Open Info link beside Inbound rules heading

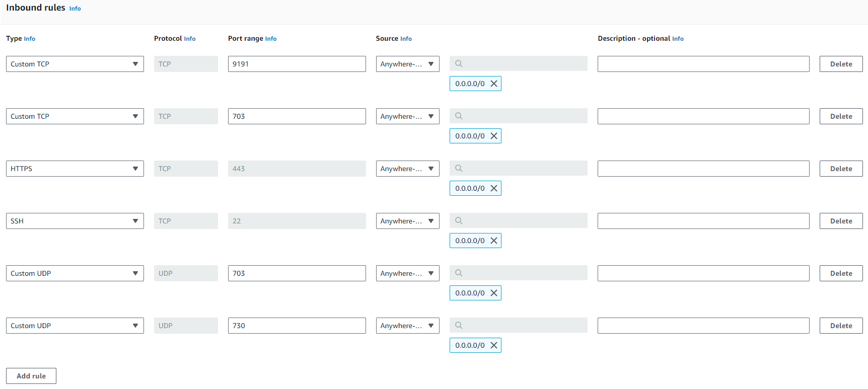[x=75, y=9]
